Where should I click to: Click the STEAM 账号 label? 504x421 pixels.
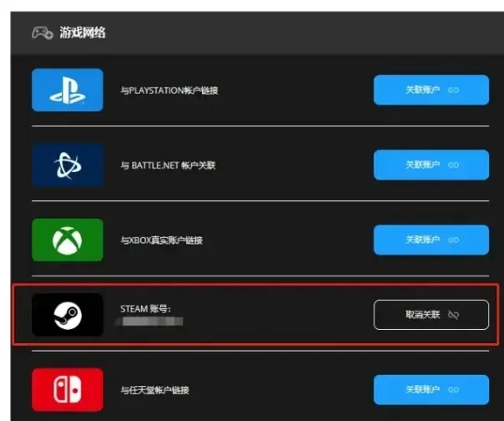(145, 309)
